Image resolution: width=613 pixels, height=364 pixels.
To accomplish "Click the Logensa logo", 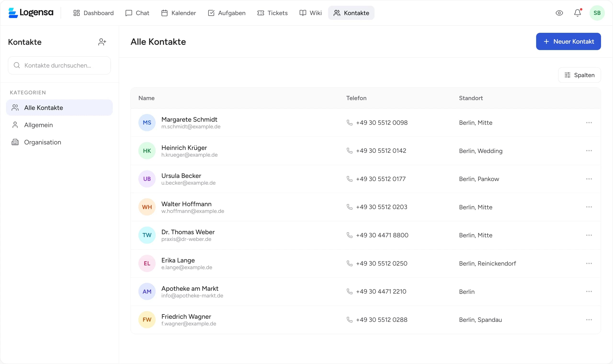I will pyautogui.click(x=31, y=13).
